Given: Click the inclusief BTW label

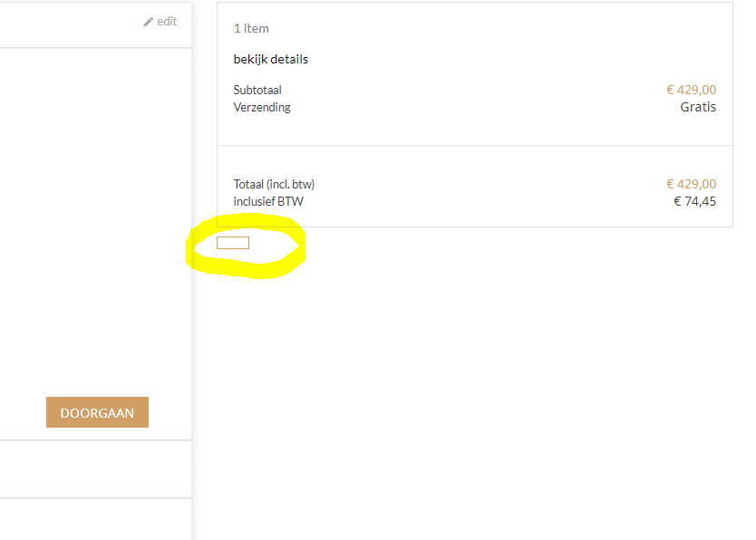Looking at the screenshot, I should tap(268, 201).
